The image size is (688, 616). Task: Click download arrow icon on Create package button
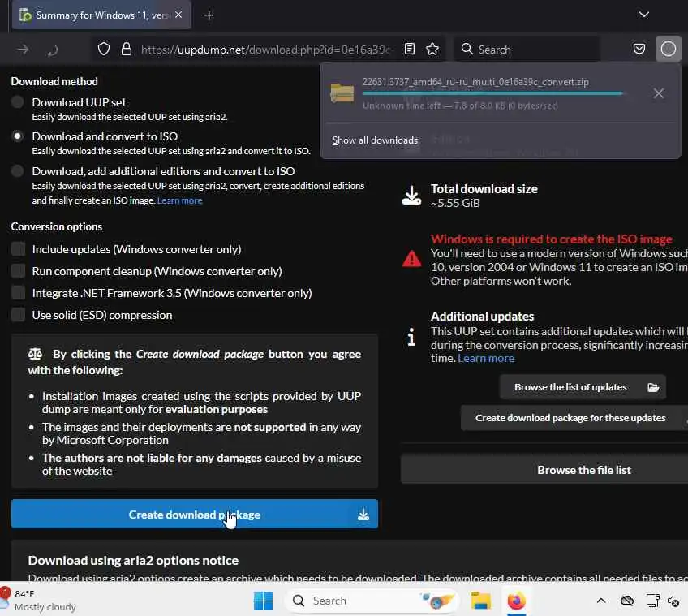[363, 514]
